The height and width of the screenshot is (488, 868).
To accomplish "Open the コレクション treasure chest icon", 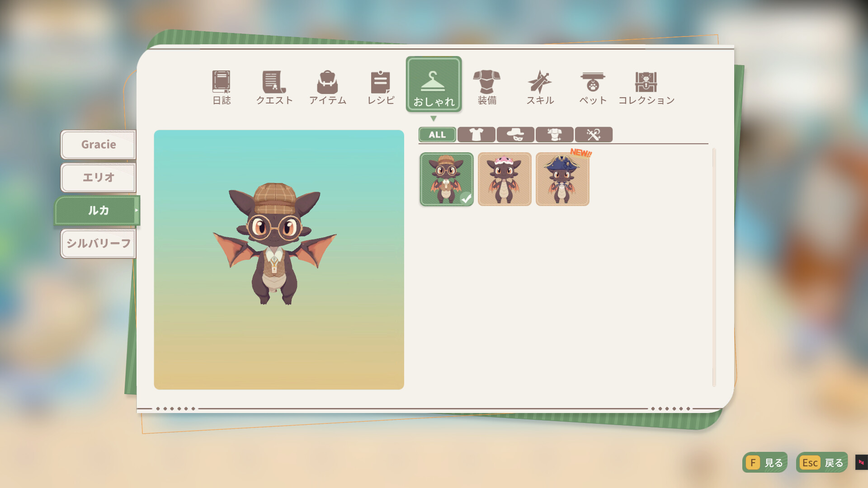I will pos(646,87).
